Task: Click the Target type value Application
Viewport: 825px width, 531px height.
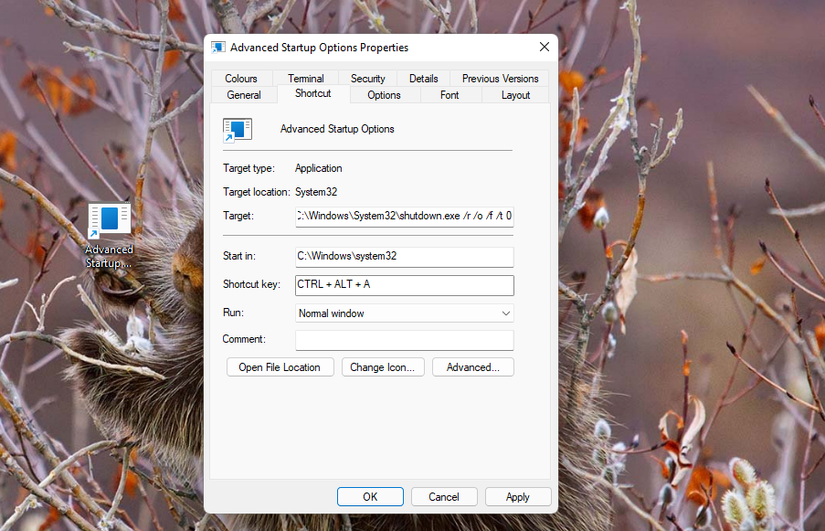Action: click(x=318, y=168)
